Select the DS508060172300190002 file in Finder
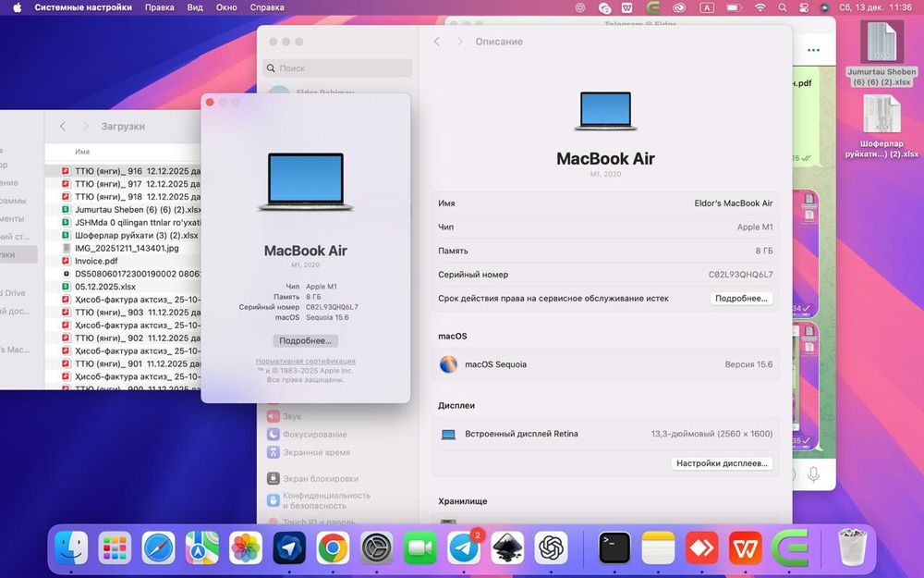The height and width of the screenshot is (578, 924). (x=124, y=274)
